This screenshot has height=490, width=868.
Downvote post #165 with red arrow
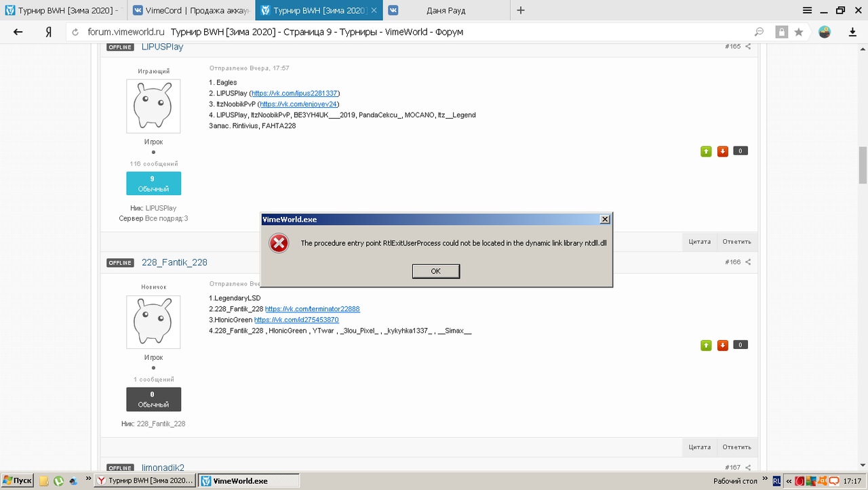tap(722, 151)
